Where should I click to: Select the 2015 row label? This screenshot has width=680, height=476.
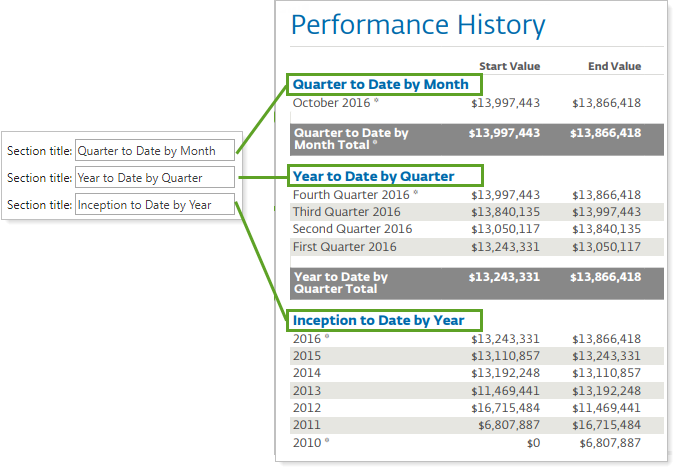coord(307,356)
